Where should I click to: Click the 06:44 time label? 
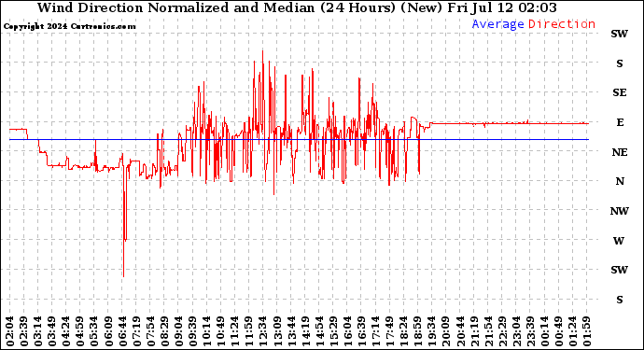(x=122, y=331)
